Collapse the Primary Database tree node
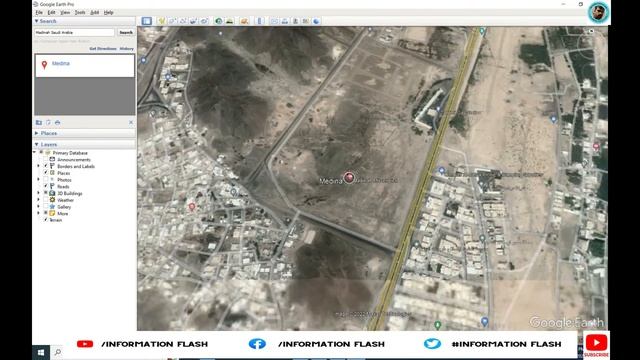The image size is (640, 360). tap(35, 153)
